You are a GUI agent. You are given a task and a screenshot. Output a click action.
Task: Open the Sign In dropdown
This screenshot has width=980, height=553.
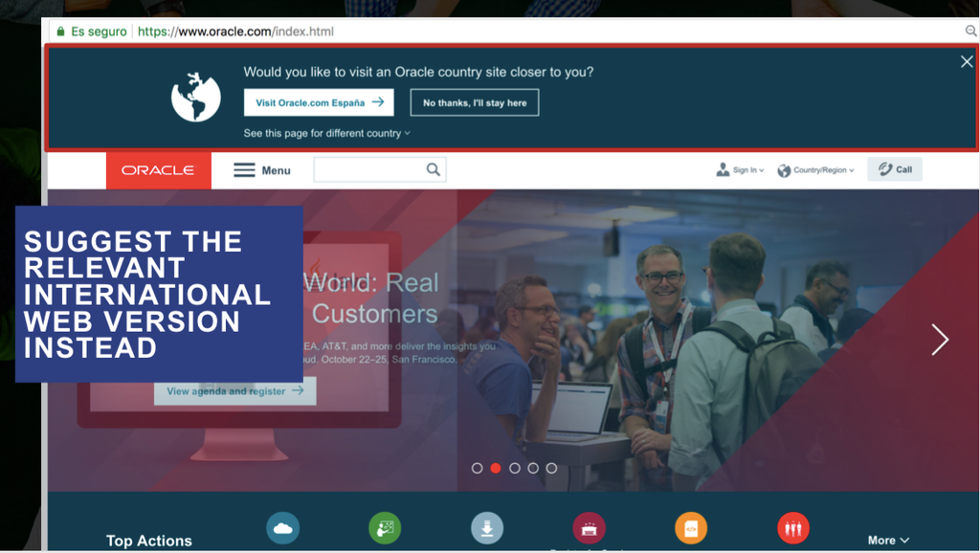pyautogui.click(x=740, y=170)
